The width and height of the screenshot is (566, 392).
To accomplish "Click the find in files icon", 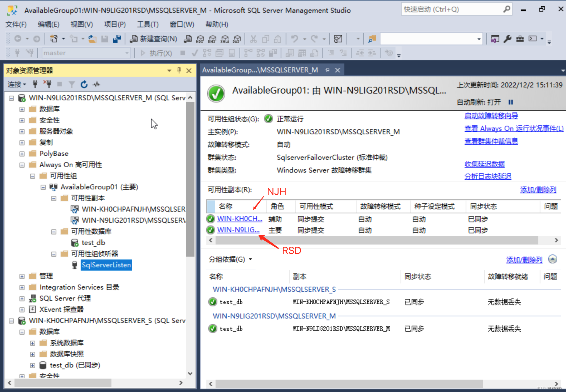I will pyautogui.click(x=372, y=39).
